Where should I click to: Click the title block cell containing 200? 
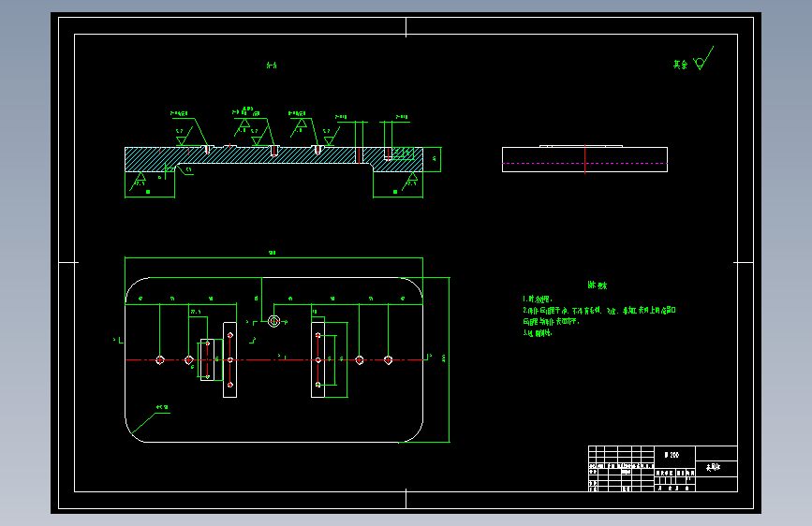click(674, 455)
